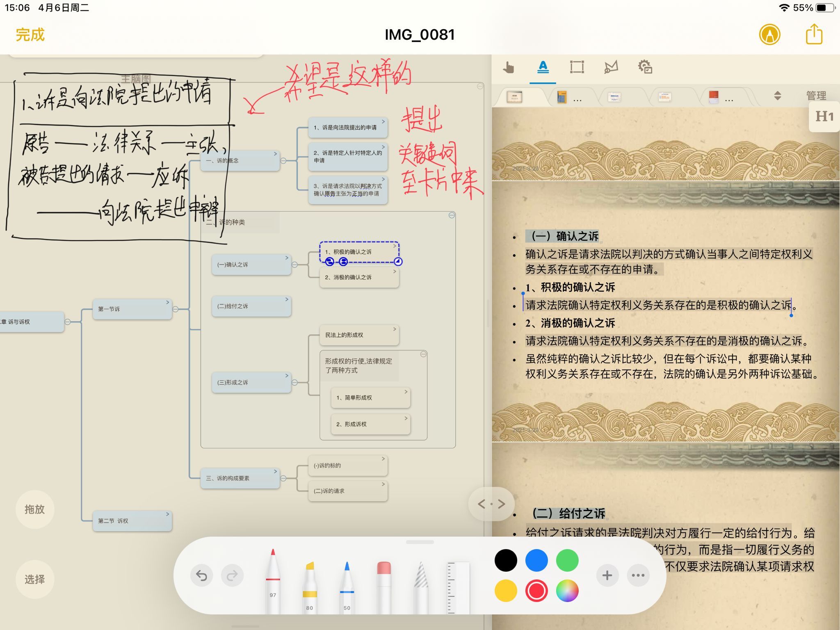Screen dimensions: 840x630
Task: Tap the undo arrow
Action: coord(201,575)
